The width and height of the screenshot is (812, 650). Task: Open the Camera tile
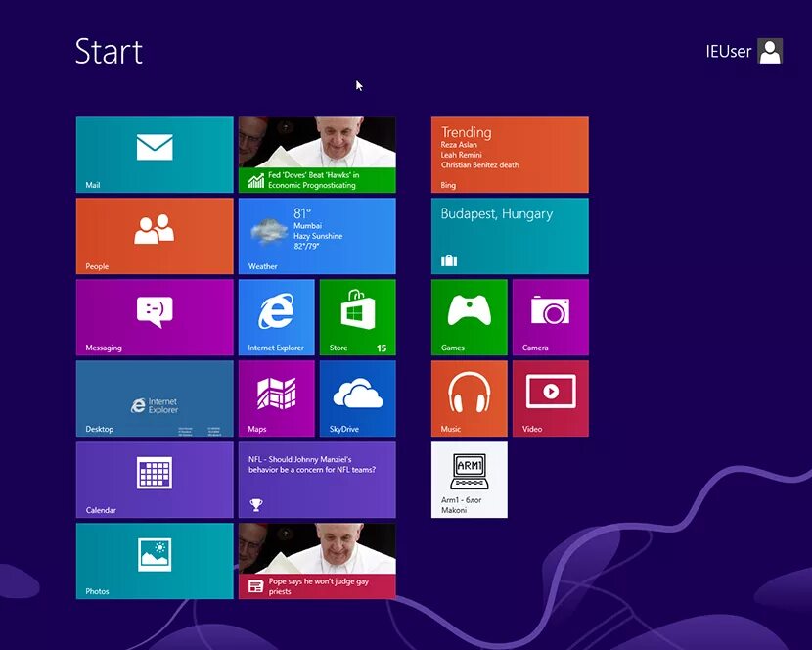pyautogui.click(x=551, y=317)
